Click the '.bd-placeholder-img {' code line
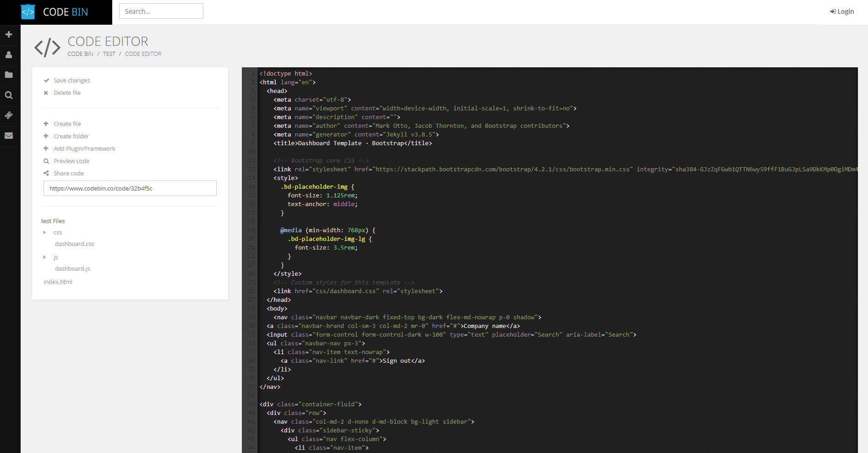Image resolution: width=868 pixels, height=453 pixels. [317, 186]
